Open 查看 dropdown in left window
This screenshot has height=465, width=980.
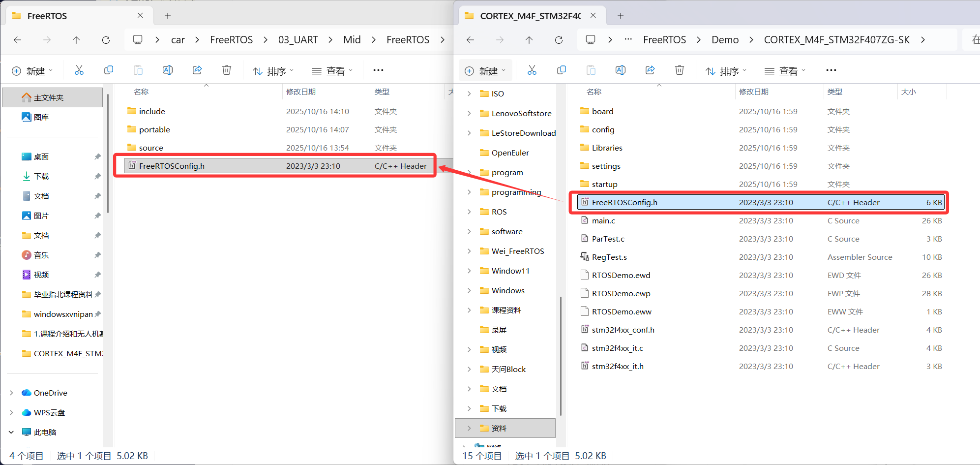tap(332, 71)
